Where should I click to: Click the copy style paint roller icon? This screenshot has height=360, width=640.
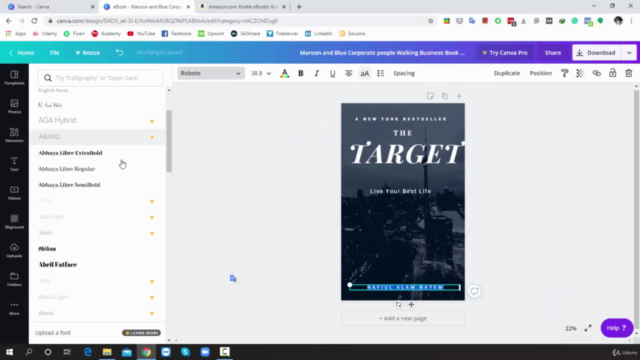pyautogui.click(x=564, y=73)
